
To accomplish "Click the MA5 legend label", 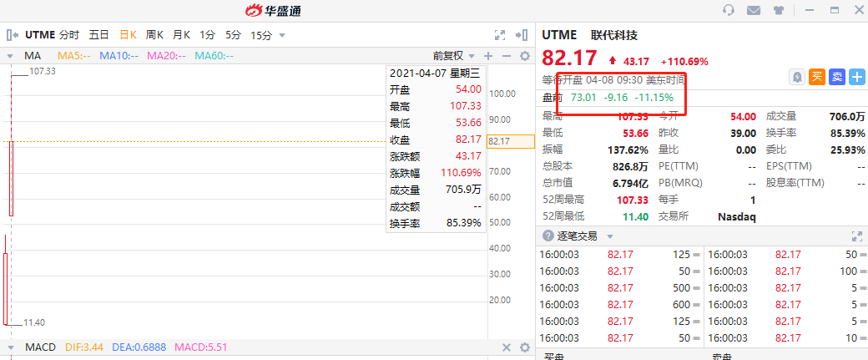I will (74, 55).
